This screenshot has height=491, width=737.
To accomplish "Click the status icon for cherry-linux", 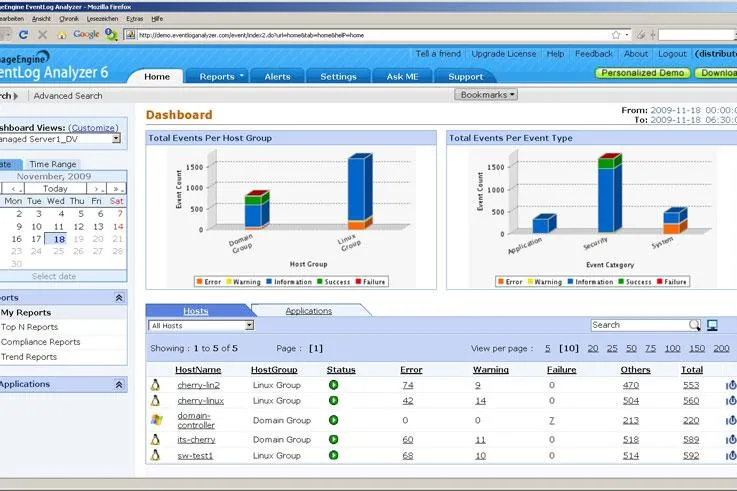I will click(x=334, y=401).
